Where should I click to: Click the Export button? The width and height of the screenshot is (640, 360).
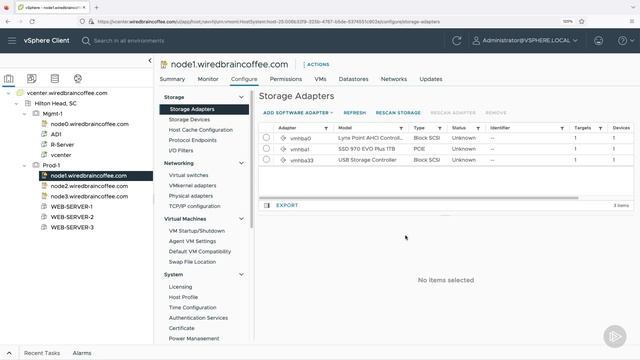click(287, 205)
